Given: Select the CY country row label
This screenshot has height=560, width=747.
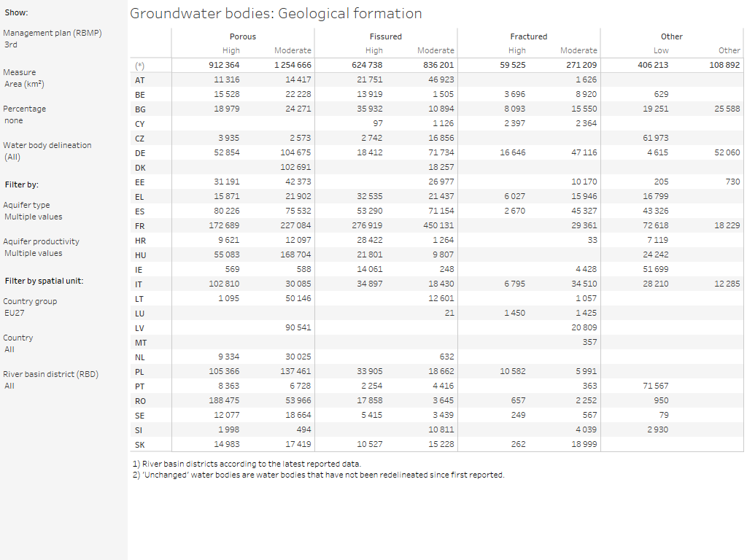Looking at the screenshot, I should pos(139,124).
